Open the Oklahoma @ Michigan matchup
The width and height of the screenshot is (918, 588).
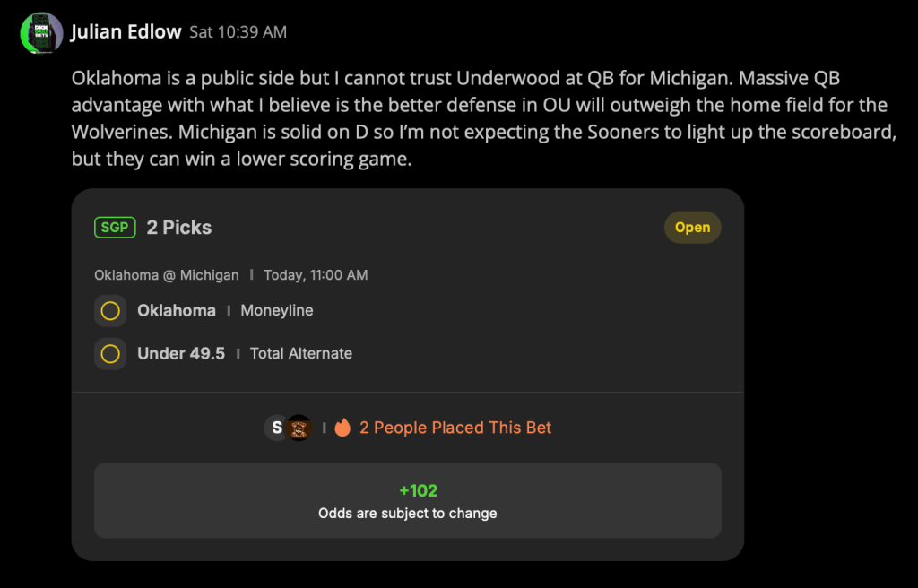coord(166,274)
